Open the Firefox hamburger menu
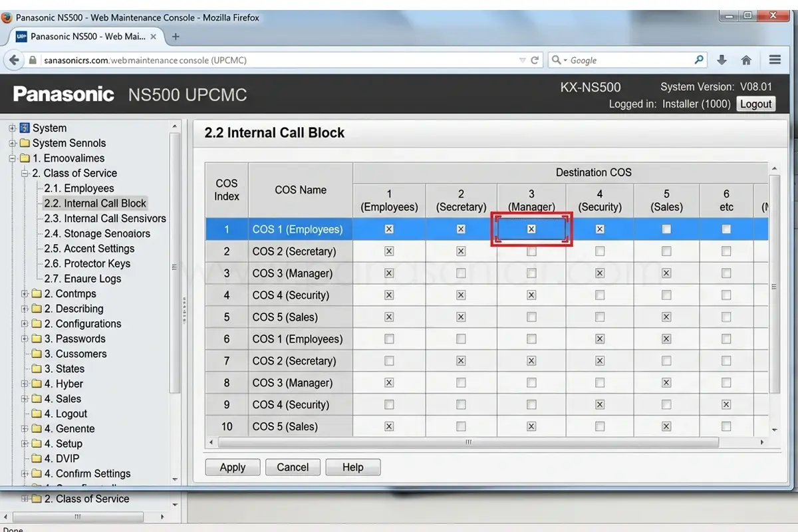798x532 pixels. tap(775, 60)
